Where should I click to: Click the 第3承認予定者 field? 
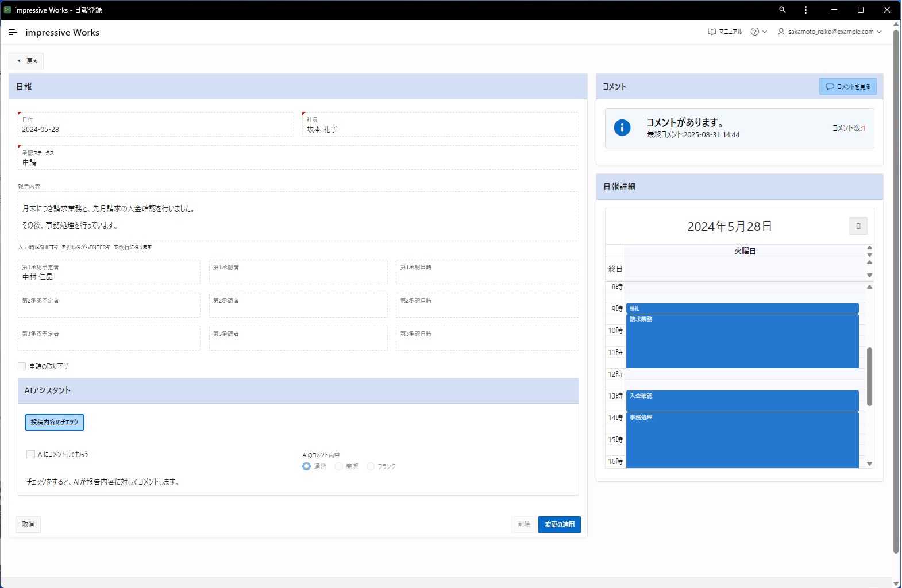(109, 339)
